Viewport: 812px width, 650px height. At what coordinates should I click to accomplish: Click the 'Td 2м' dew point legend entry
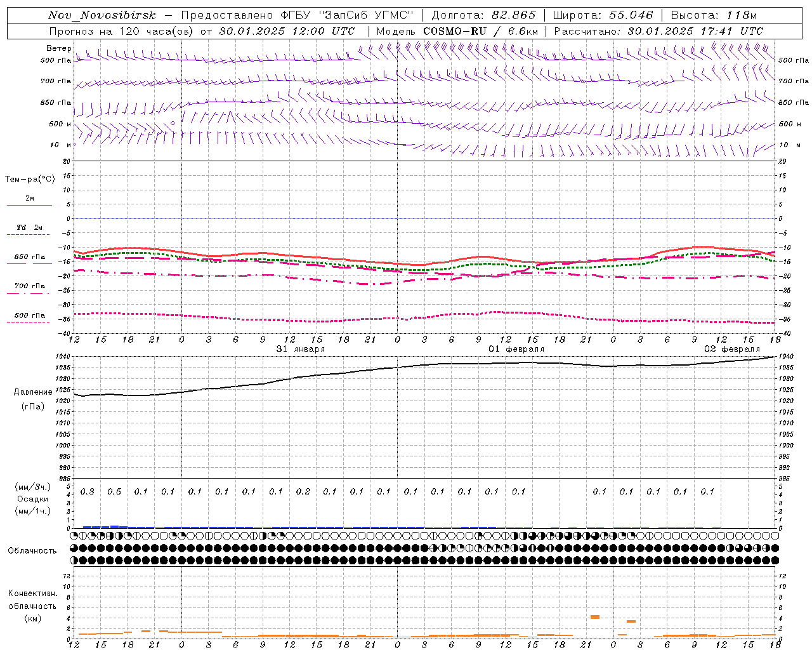coord(29,227)
